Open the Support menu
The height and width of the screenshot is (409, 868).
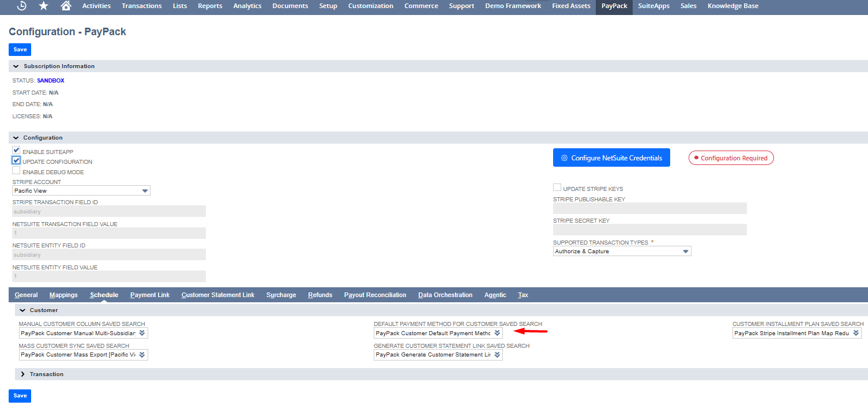(461, 6)
